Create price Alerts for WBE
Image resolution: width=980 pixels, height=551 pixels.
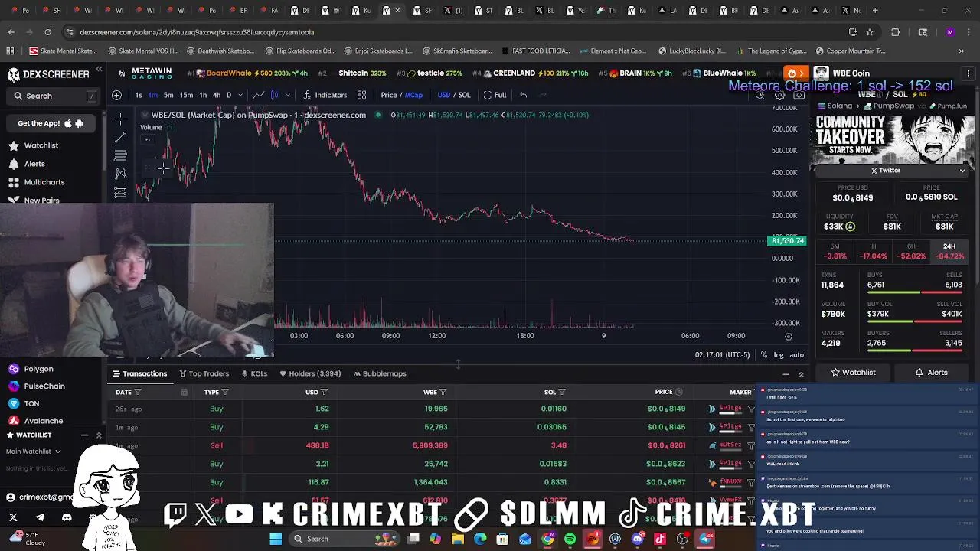point(932,373)
